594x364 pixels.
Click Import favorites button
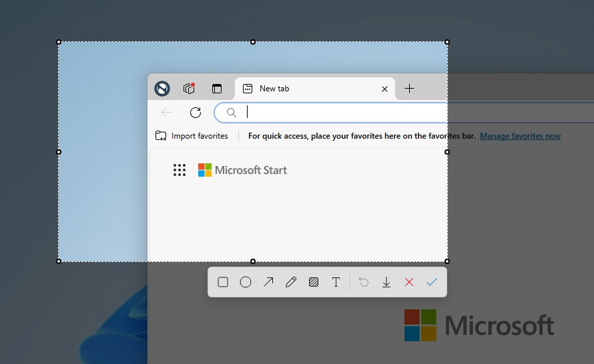[192, 136]
